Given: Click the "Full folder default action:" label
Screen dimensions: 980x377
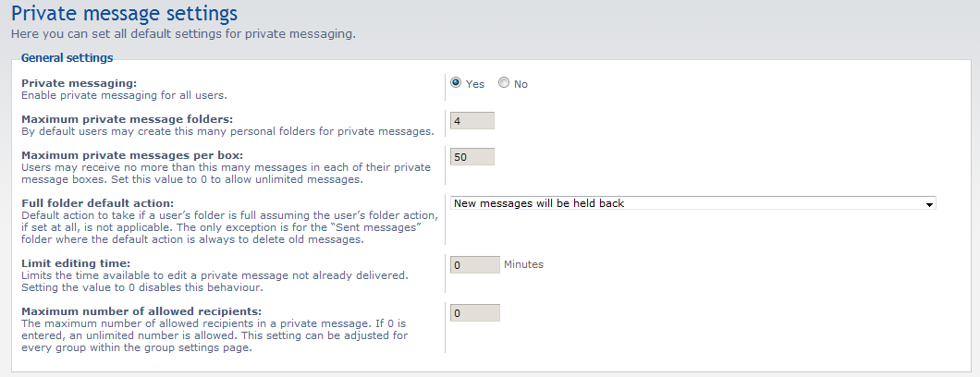Looking at the screenshot, I should coord(97,203).
